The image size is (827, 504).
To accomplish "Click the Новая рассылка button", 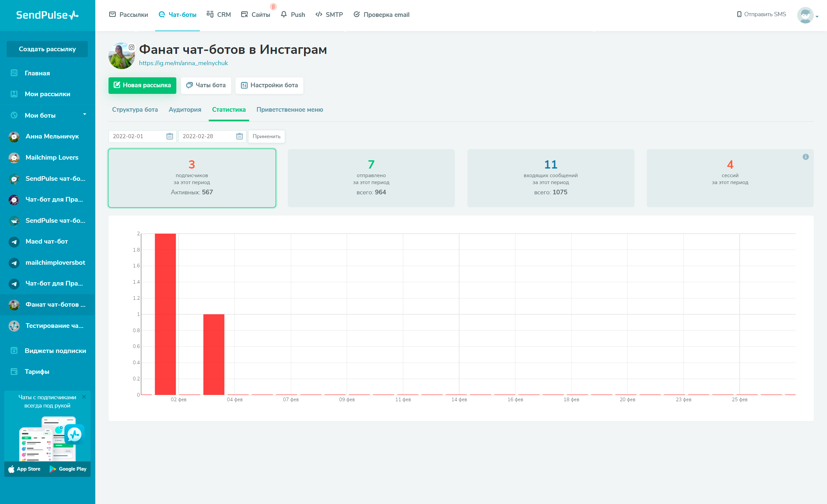I will click(x=142, y=85).
